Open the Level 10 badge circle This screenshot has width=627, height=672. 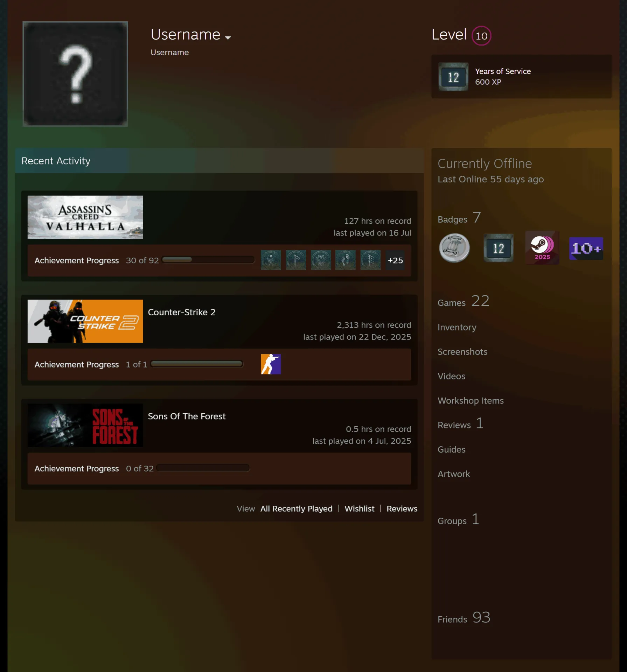click(481, 36)
